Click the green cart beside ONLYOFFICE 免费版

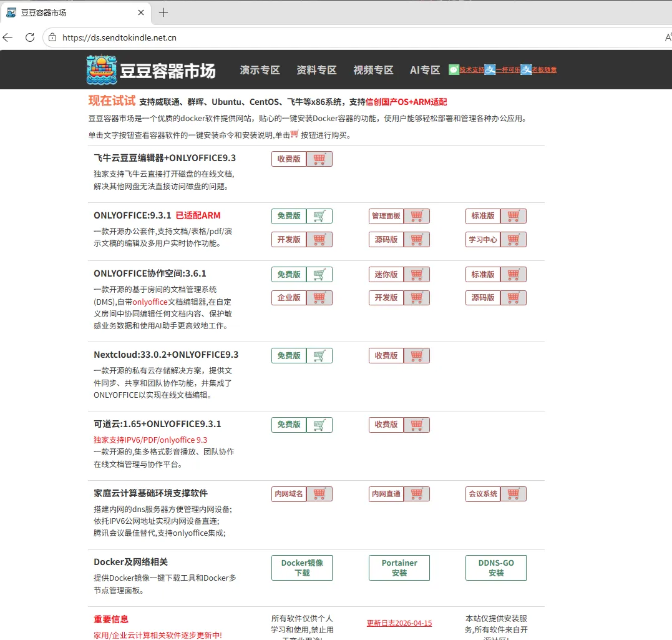coord(319,216)
